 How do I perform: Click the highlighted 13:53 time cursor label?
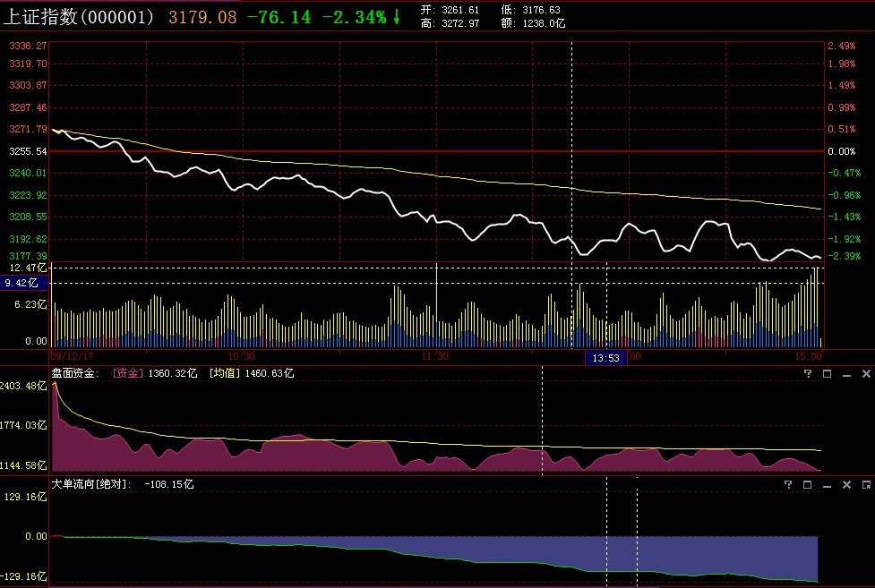(x=606, y=358)
